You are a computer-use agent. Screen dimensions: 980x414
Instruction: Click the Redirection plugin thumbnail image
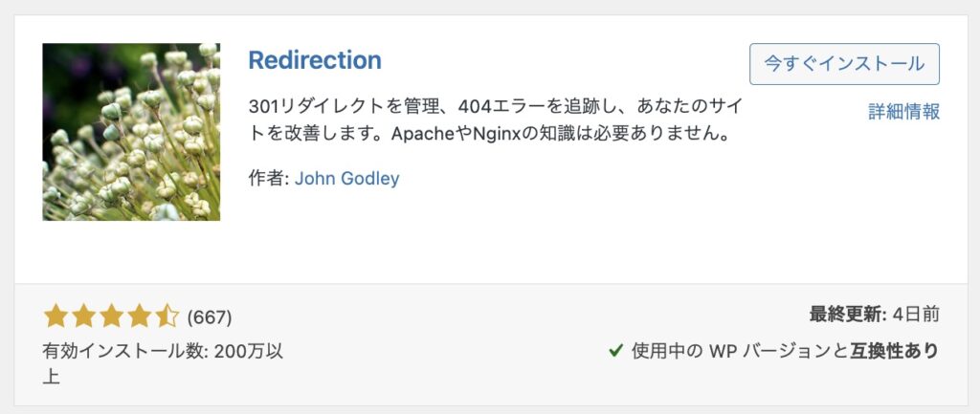(x=131, y=132)
